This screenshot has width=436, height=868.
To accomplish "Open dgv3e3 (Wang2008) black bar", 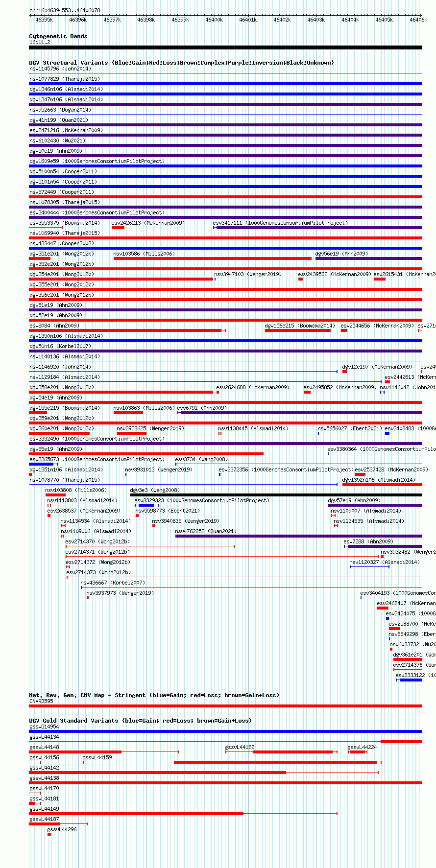I will click(276, 495).
